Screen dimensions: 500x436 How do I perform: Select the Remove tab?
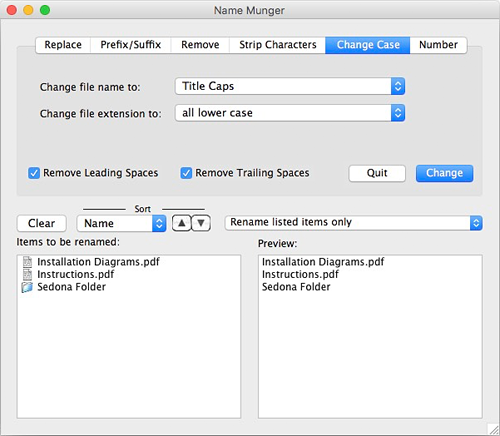[200, 45]
